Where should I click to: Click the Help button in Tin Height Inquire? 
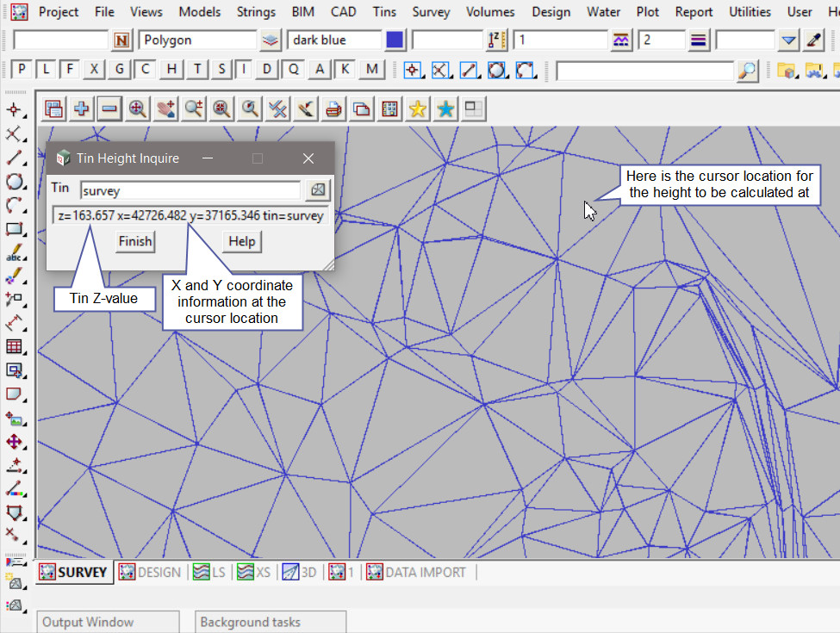point(241,241)
